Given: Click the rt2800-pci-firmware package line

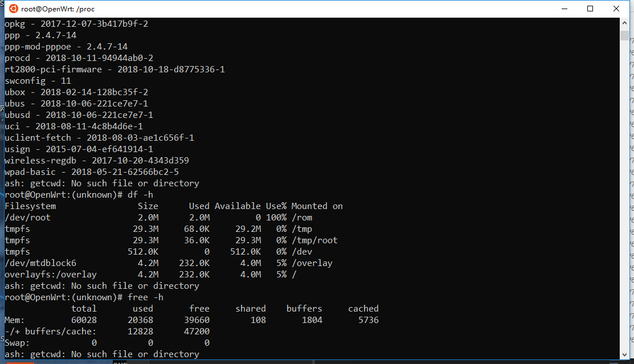Looking at the screenshot, I should [115, 69].
